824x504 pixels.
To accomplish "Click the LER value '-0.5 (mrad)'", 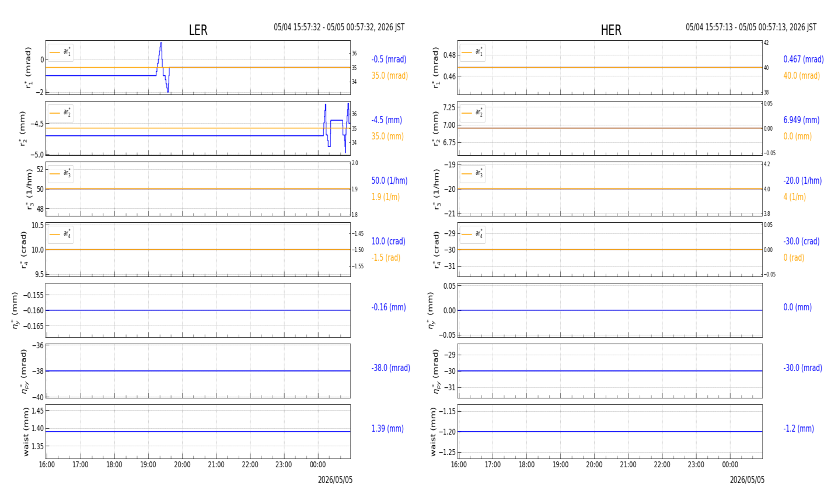I will 389,60.
